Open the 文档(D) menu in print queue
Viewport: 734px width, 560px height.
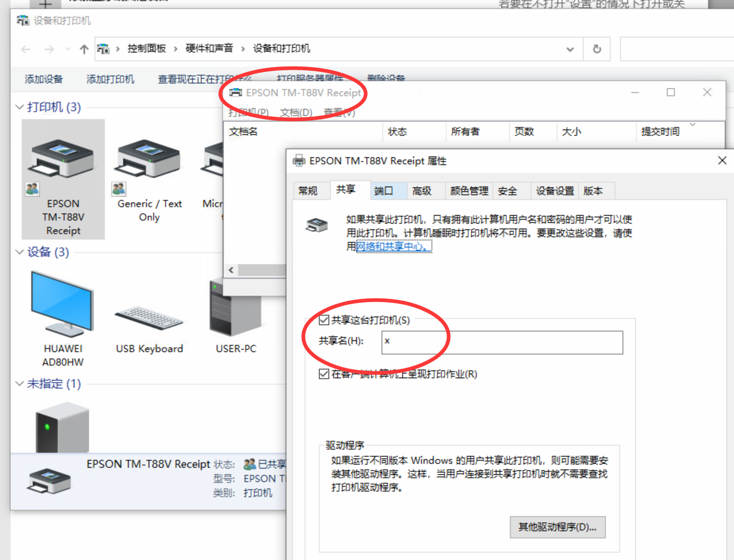[x=296, y=113]
